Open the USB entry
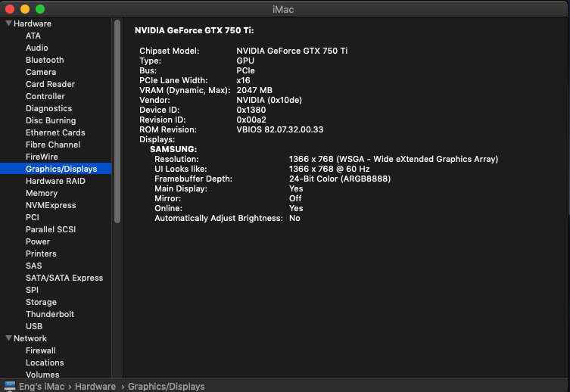The width and height of the screenshot is (570, 392). (34, 326)
